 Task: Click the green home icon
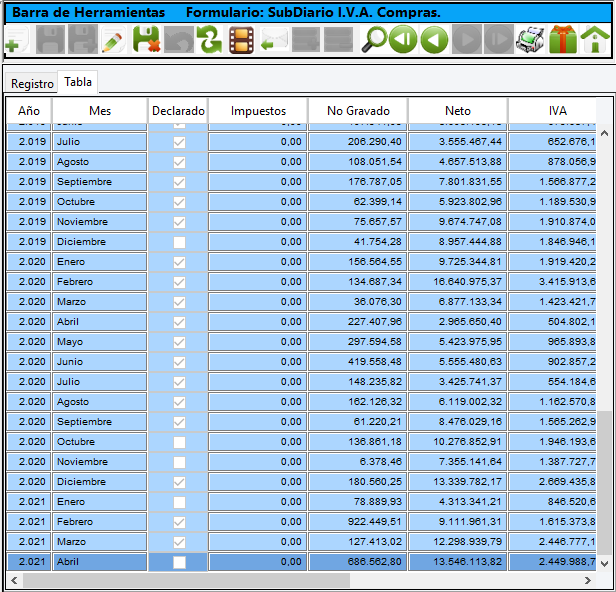(x=595, y=41)
